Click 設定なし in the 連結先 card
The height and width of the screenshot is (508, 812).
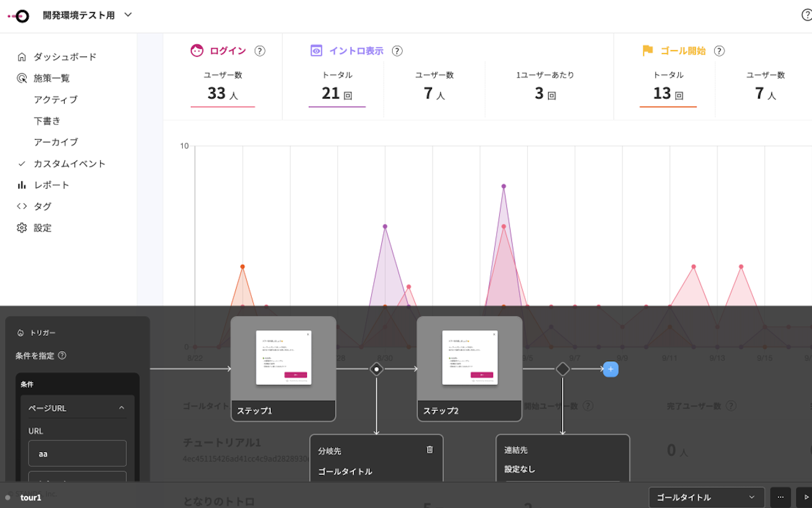point(520,469)
